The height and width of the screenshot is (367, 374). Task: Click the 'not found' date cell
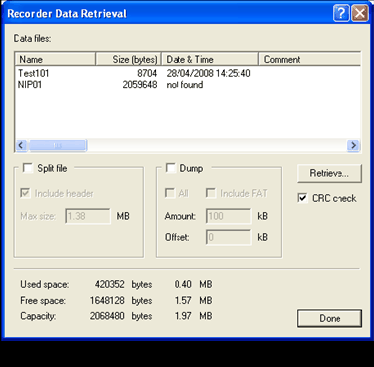tap(185, 85)
